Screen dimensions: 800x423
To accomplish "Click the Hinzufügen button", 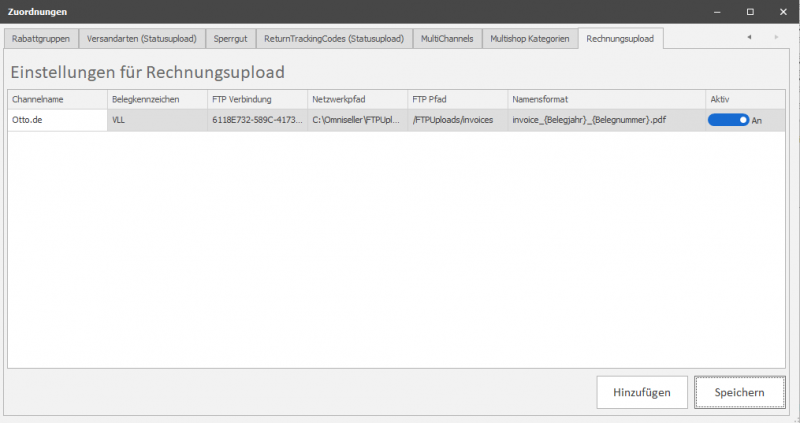I will tap(642, 393).
